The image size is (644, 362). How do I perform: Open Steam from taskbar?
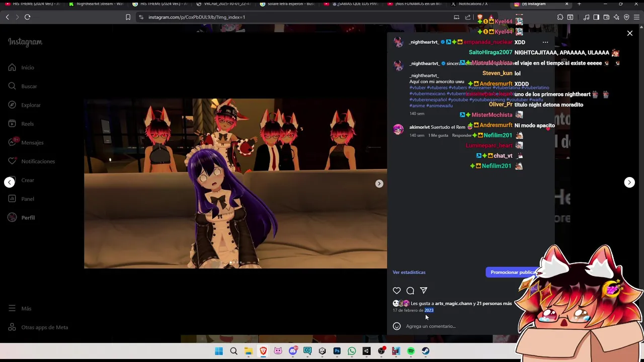(426, 351)
